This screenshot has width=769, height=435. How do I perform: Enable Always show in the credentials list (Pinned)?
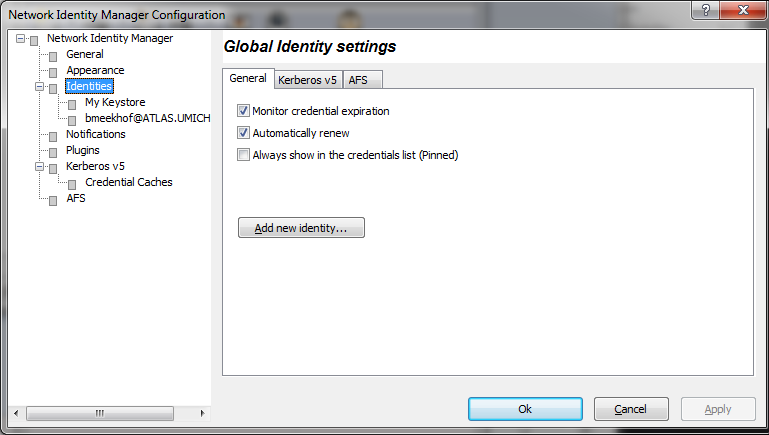243,155
